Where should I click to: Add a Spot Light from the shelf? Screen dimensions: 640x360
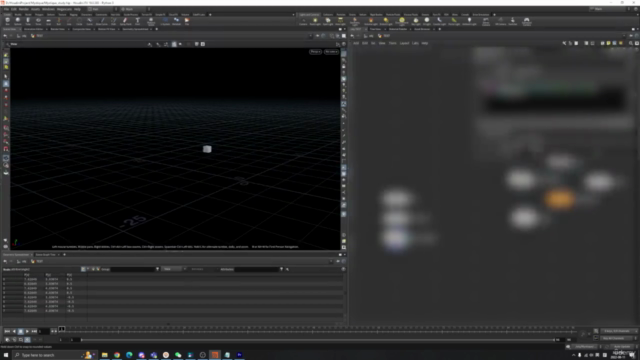(328, 21)
